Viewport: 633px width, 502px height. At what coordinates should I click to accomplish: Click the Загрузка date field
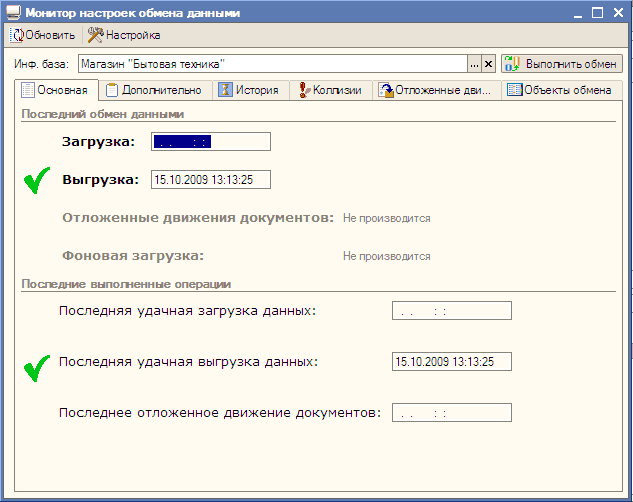point(210,142)
